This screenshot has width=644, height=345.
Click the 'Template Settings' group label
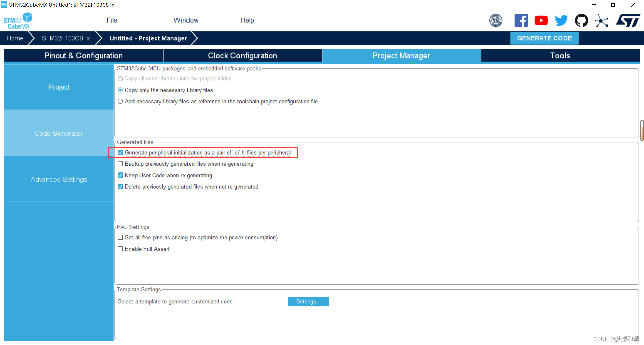(x=139, y=289)
